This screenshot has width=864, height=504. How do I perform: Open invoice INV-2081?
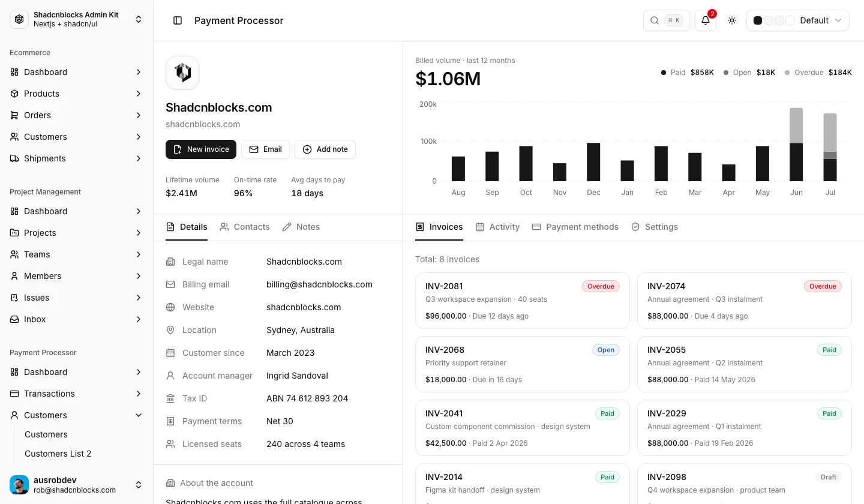tap(523, 301)
